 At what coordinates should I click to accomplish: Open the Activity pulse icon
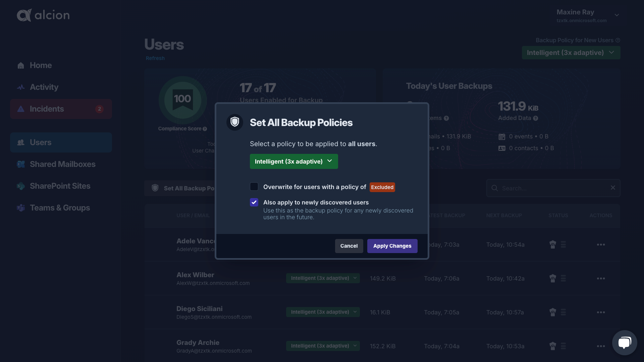21,87
